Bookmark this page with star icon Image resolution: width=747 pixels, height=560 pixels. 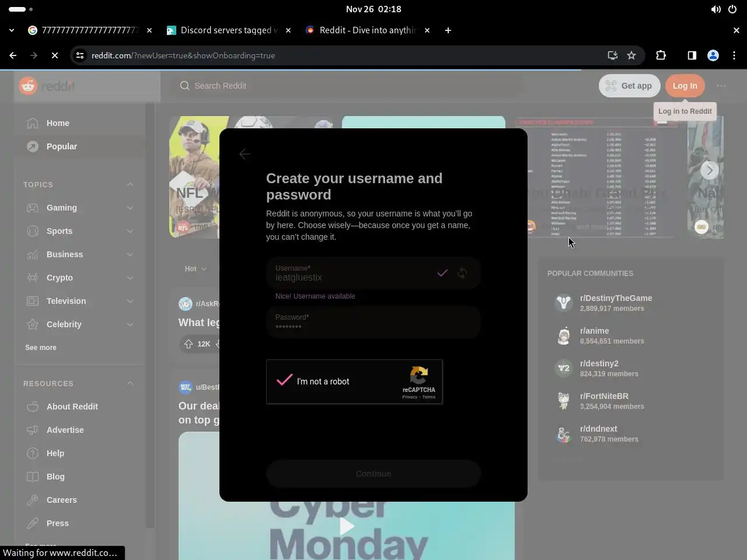pos(631,55)
